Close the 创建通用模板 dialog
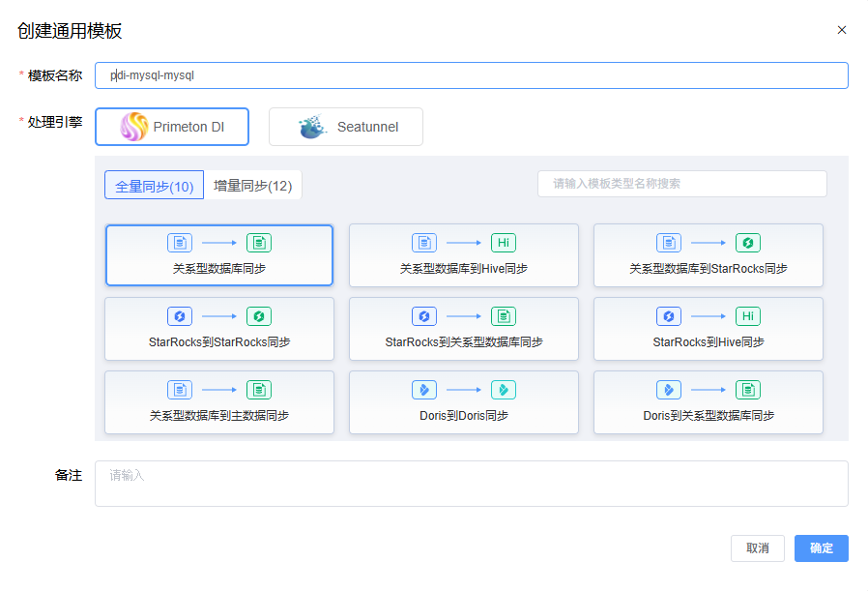The height and width of the screenshot is (591, 868). coord(841,30)
